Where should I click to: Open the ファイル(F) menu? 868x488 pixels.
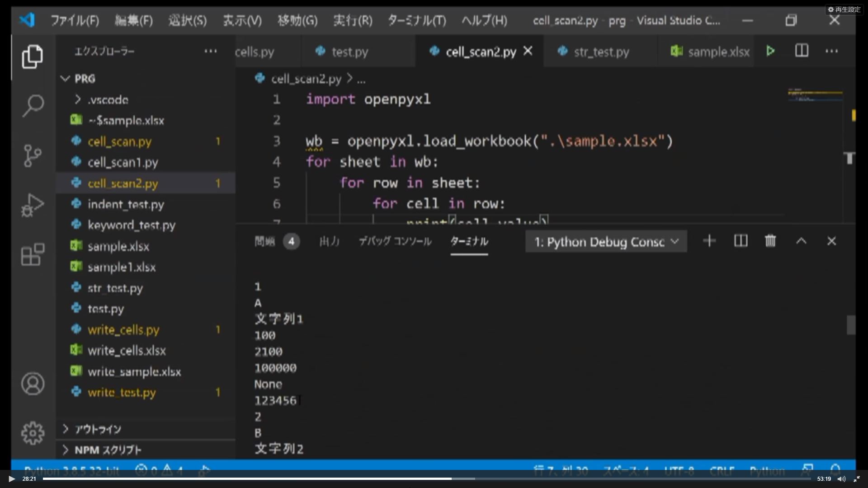pyautogui.click(x=75, y=20)
